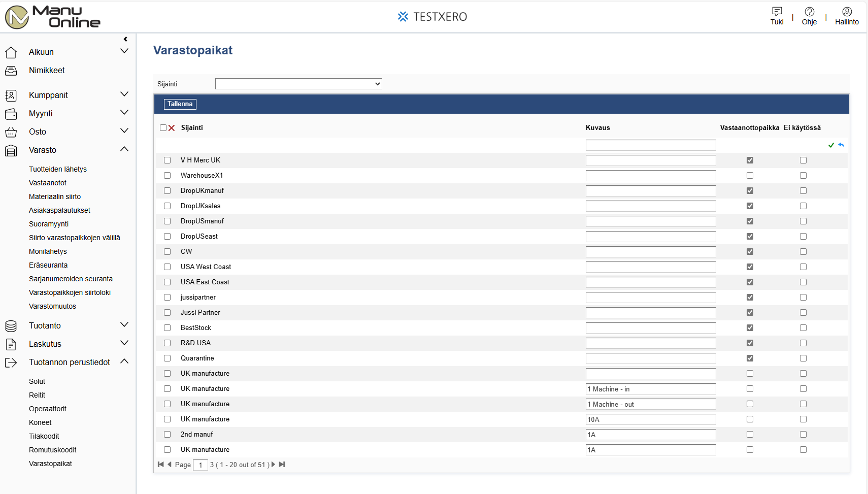Viewport: 868px width, 494px height.
Task: Go to the first page of results
Action: click(x=161, y=465)
